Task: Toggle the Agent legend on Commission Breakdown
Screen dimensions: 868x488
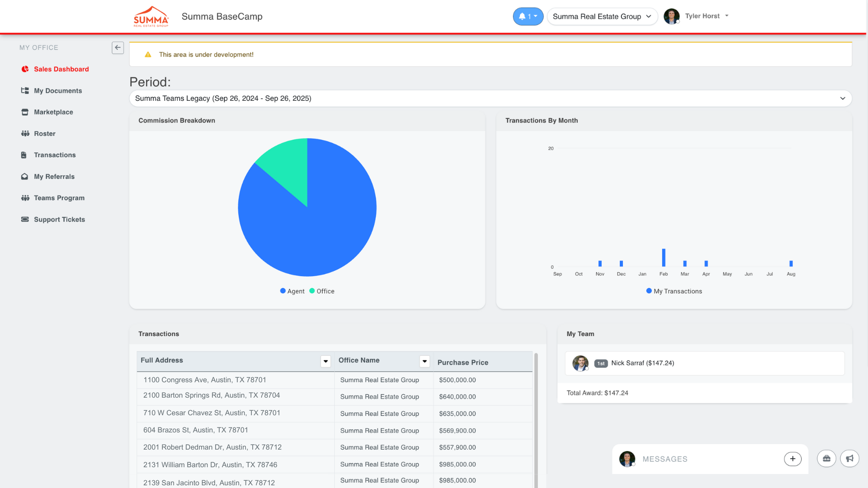Action: [292, 291]
